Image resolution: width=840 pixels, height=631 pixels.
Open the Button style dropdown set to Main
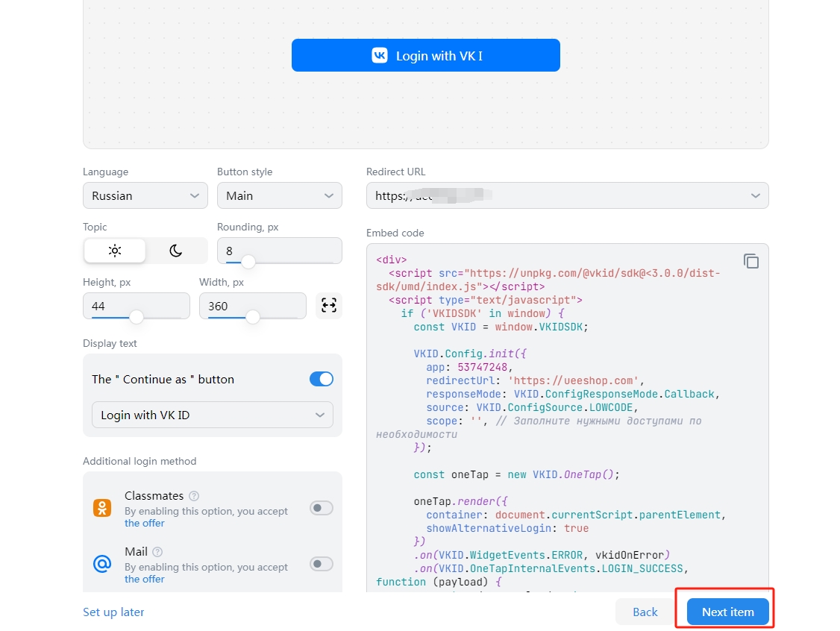pos(279,195)
